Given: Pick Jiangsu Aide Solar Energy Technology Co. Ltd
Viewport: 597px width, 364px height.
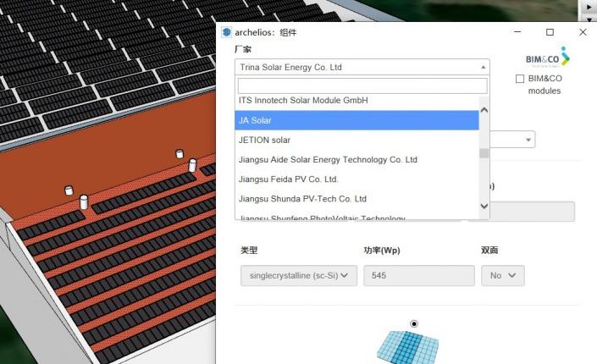Looking at the screenshot, I should coord(357,159).
